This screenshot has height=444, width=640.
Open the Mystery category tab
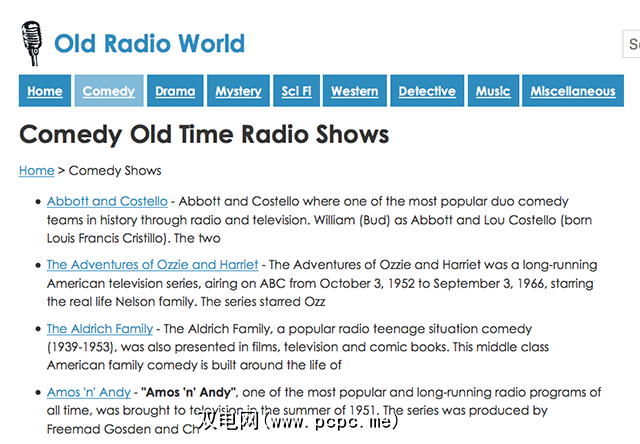pos(238,91)
